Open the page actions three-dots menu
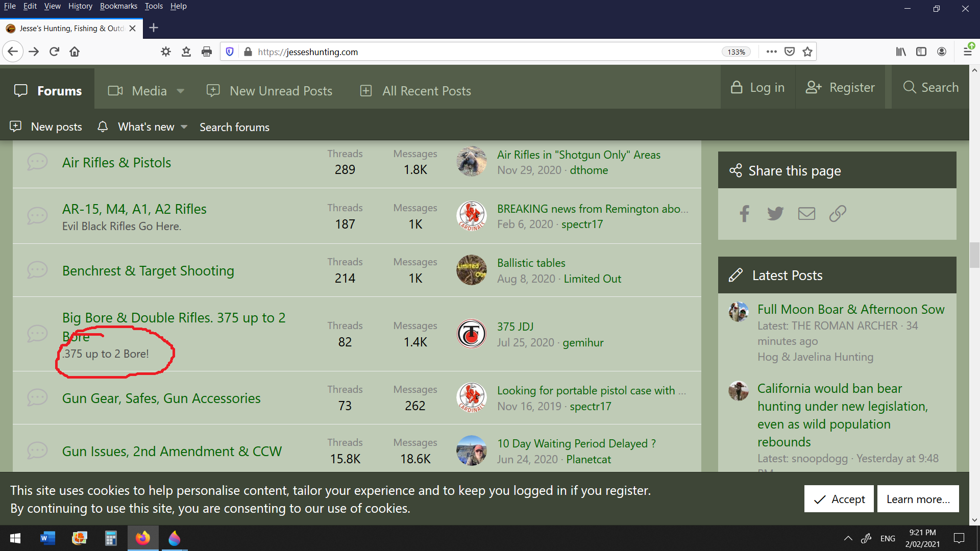This screenshot has height=551, width=980. [772, 51]
